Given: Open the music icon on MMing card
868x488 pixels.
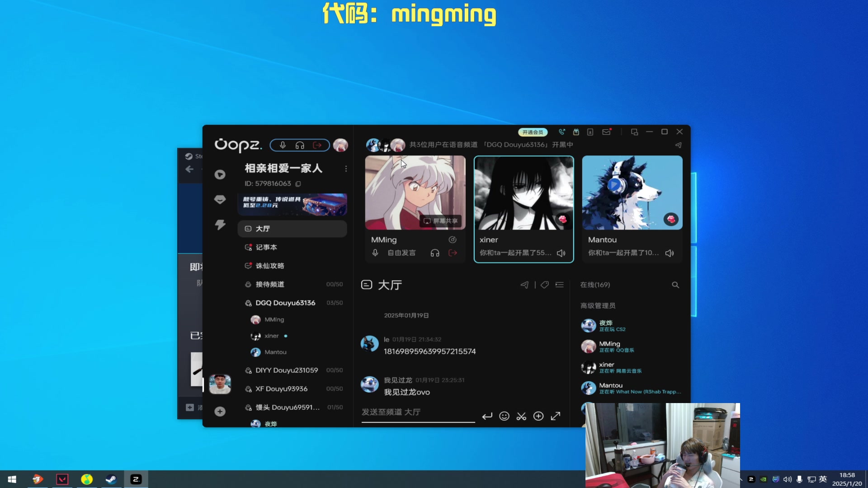Looking at the screenshot, I should point(453,240).
